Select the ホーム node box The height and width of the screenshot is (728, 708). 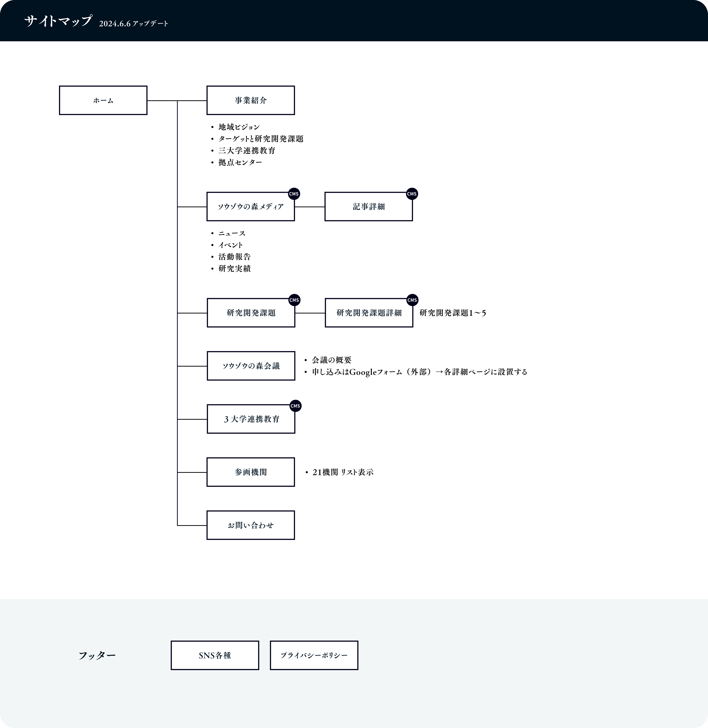point(103,100)
